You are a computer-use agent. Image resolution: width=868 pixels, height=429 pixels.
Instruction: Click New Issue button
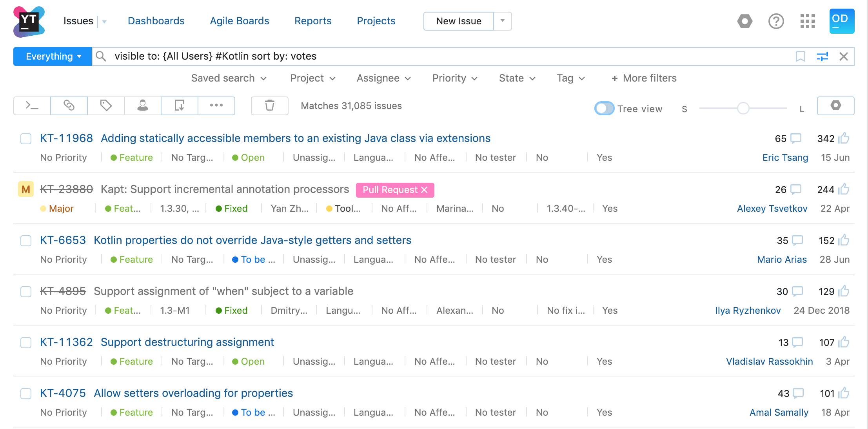tap(459, 20)
